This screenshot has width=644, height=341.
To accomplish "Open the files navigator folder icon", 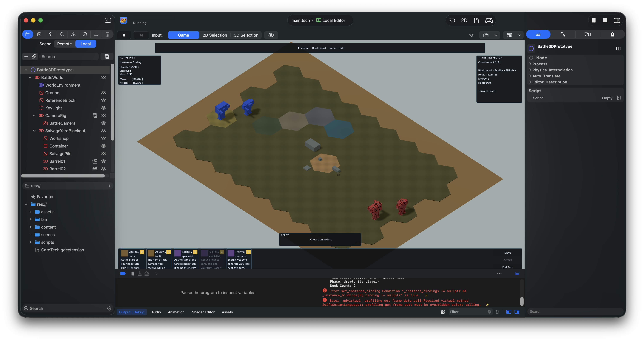I will 28,35.
